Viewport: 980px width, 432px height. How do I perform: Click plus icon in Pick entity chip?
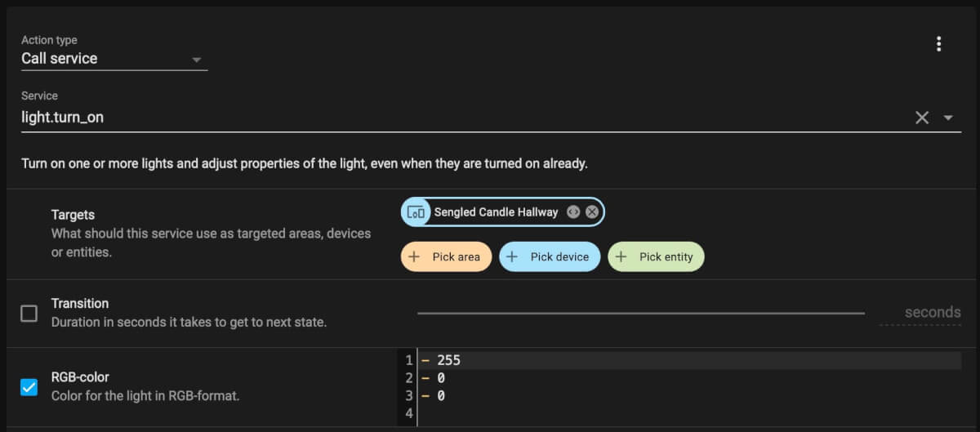tap(621, 256)
